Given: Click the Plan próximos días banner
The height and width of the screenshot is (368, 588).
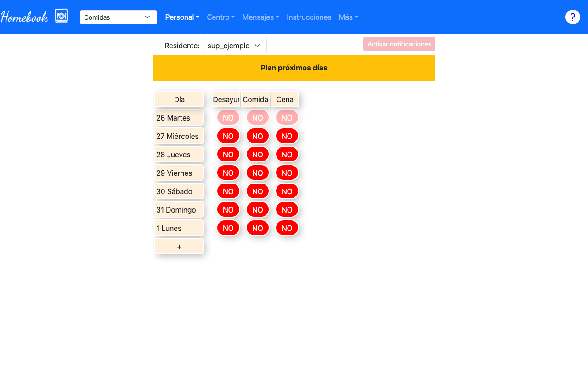Looking at the screenshot, I should [294, 68].
